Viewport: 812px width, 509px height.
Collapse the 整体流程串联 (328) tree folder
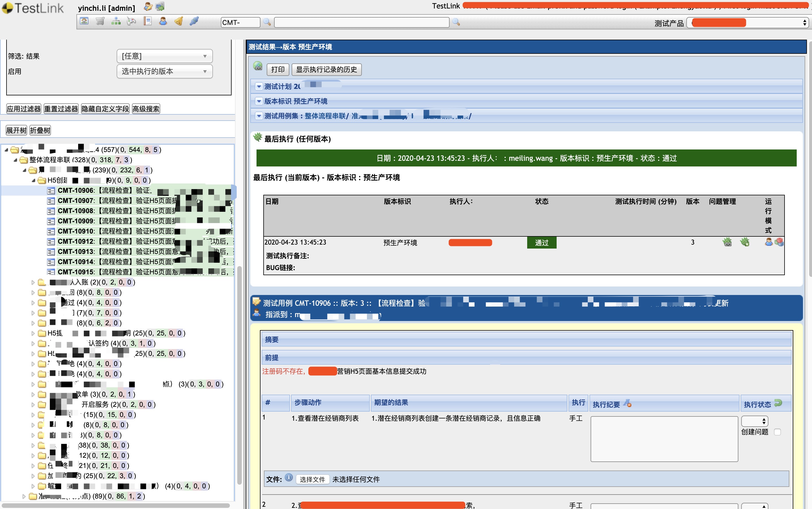[x=15, y=160]
